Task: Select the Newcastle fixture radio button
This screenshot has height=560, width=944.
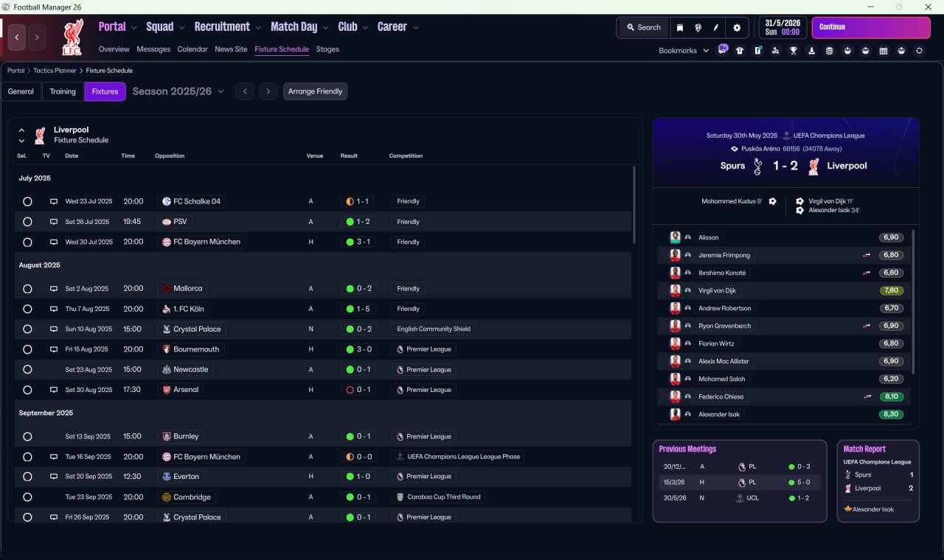Action: click(x=27, y=370)
